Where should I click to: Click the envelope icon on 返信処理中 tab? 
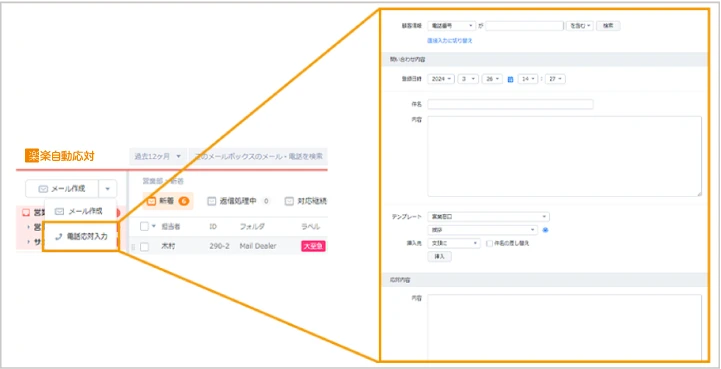point(212,201)
